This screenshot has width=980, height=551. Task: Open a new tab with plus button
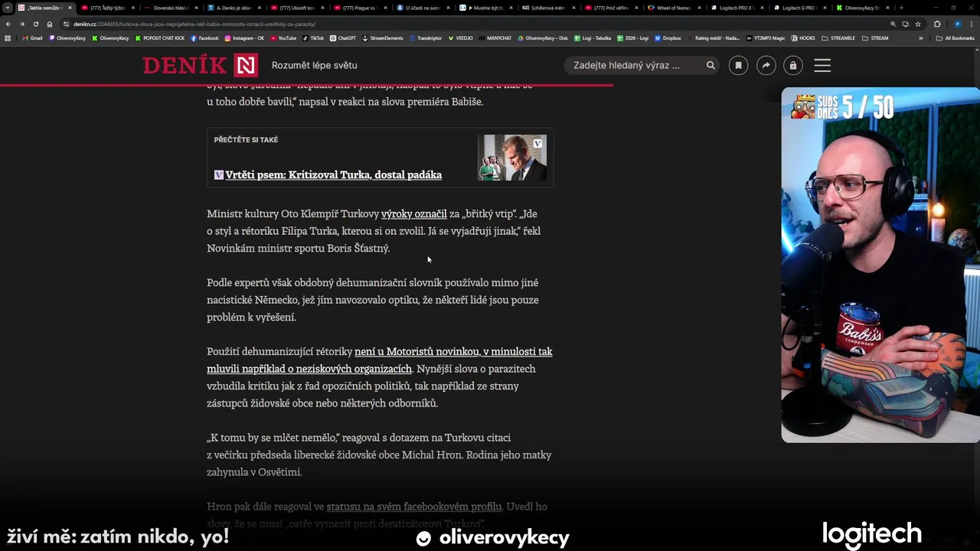(901, 8)
